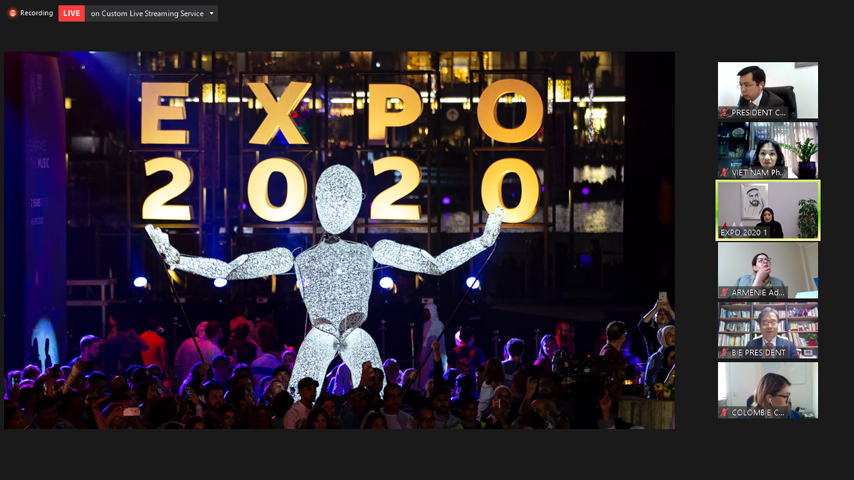The height and width of the screenshot is (480, 854).
Task: Click muted microphone icon on PRESIDENT tile
Action: click(x=725, y=113)
